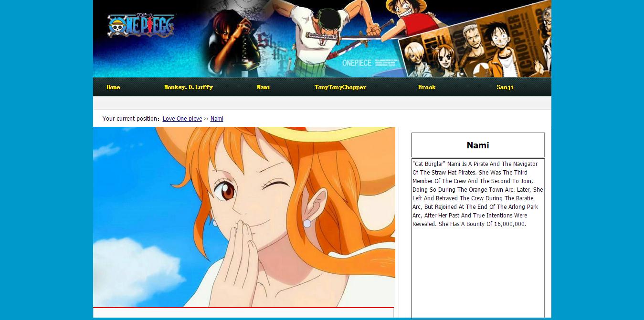Click the gray strip below the navigation bar

pyautogui.click(x=322, y=103)
